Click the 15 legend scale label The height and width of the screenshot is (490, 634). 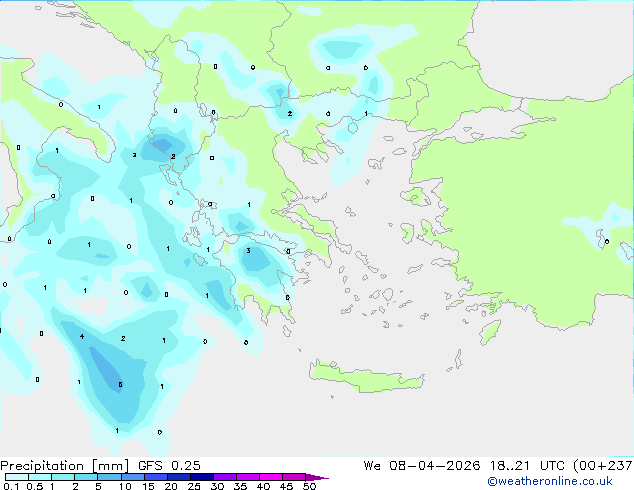pos(148,486)
